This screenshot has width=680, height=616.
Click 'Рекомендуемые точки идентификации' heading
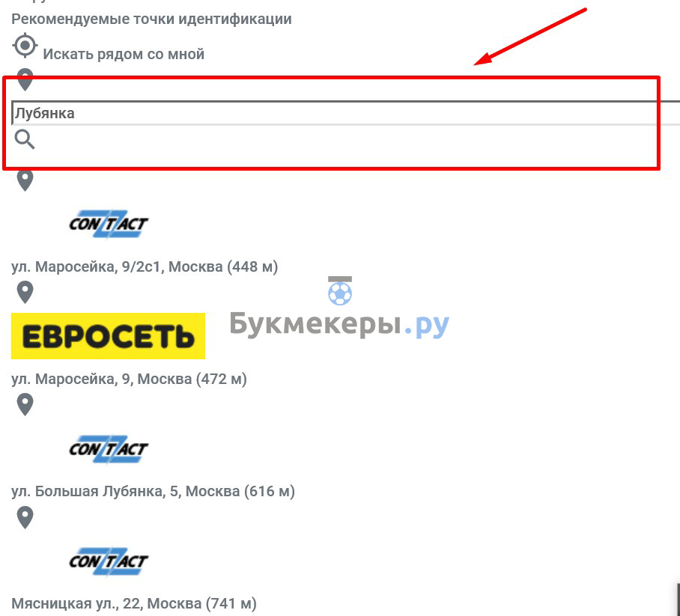click(x=151, y=19)
